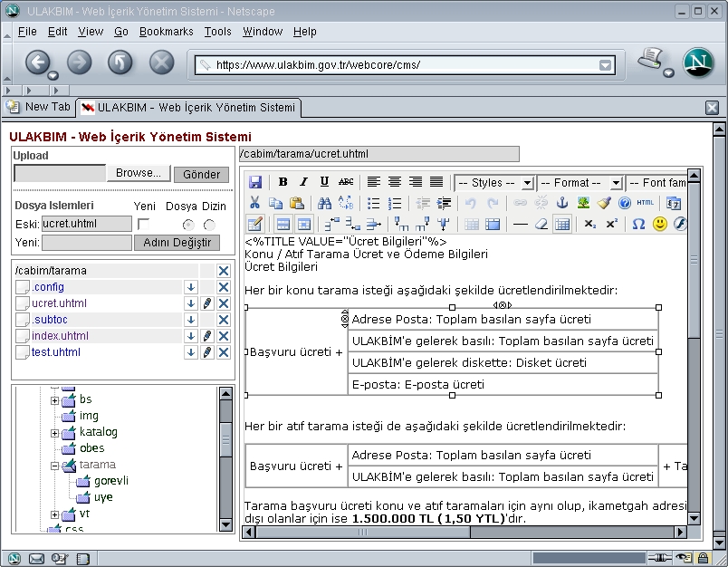The height and width of the screenshot is (567, 728).
Task: Open the back button history dropdown
Action: click(x=53, y=75)
